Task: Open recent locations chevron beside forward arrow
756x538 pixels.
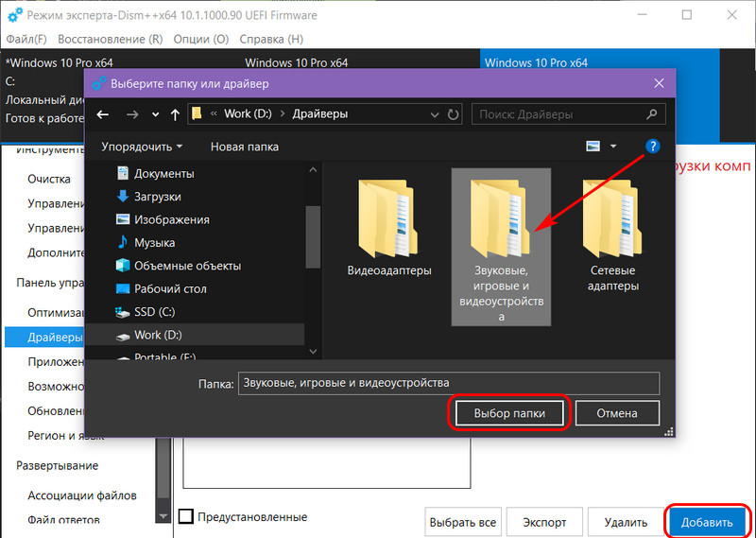Action: (x=155, y=114)
